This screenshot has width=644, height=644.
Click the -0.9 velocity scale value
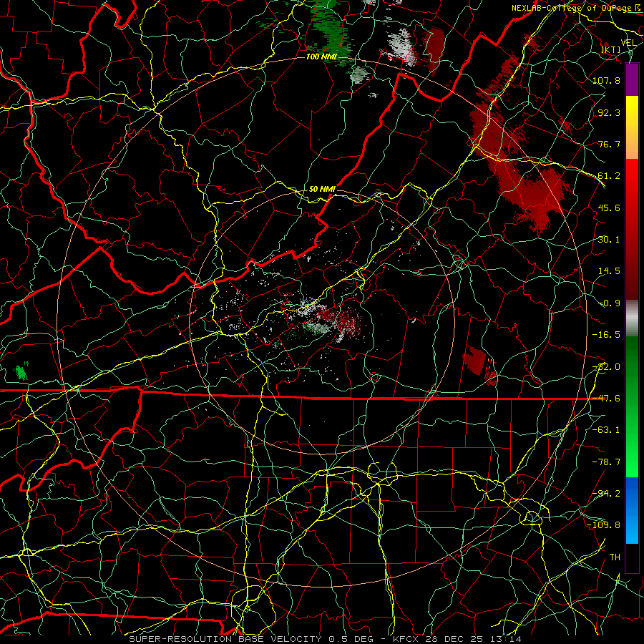click(609, 303)
